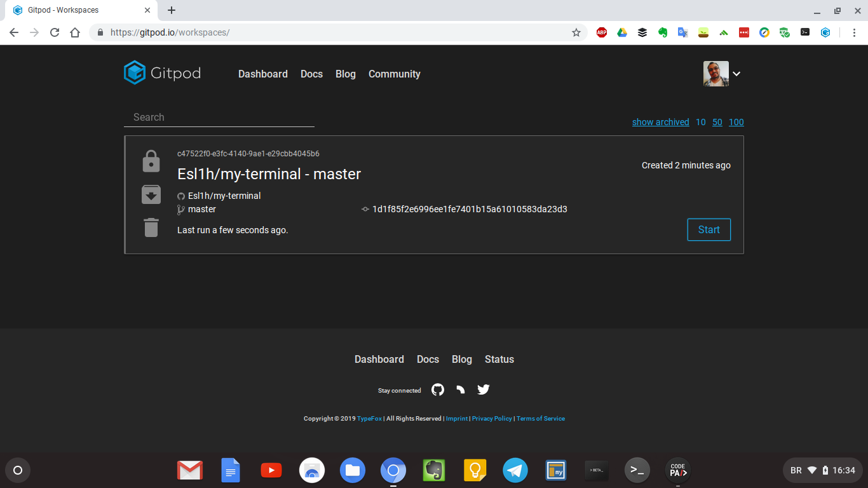Go to the browser home page icon
The width and height of the screenshot is (868, 488).
pyautogui.click(x=75, y=32)
